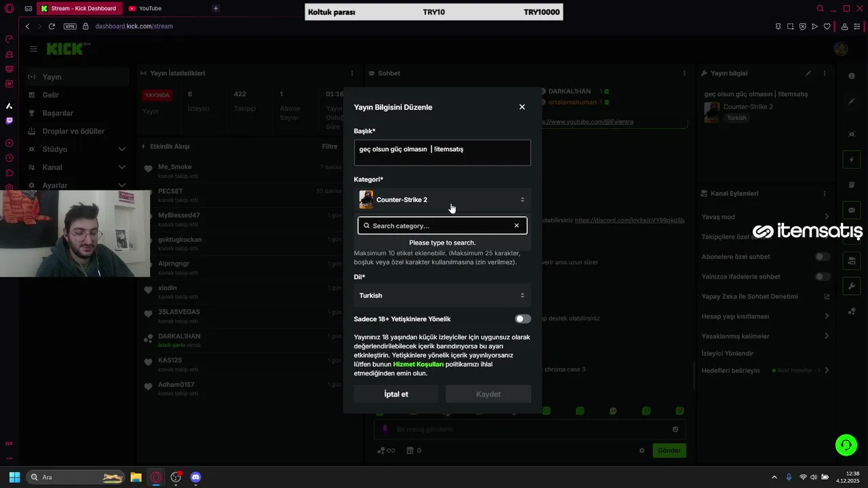Viewport: 868px width, 488px height.
Task: Open emoji picker in message box
Action: point(675,429)
